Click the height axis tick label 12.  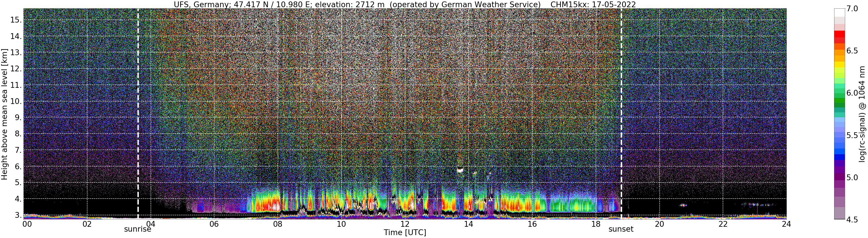coord(16,69)
